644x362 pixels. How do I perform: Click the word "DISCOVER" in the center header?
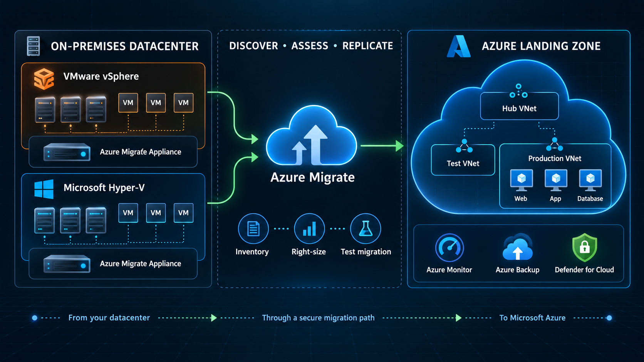[x=253, y=46]
